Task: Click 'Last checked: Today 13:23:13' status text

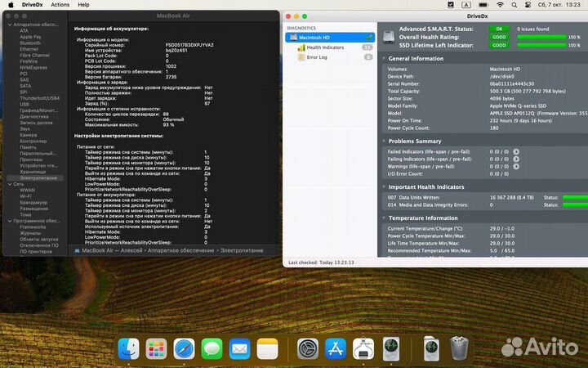Action: pos(321,263)
